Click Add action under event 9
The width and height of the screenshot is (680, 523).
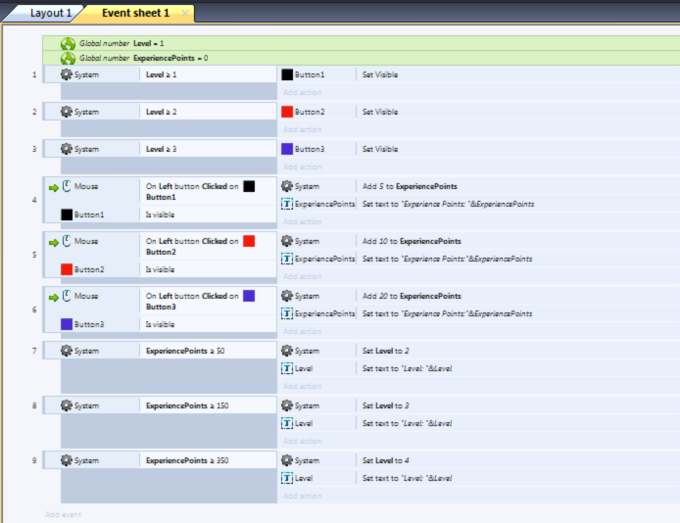pos(302,495)
